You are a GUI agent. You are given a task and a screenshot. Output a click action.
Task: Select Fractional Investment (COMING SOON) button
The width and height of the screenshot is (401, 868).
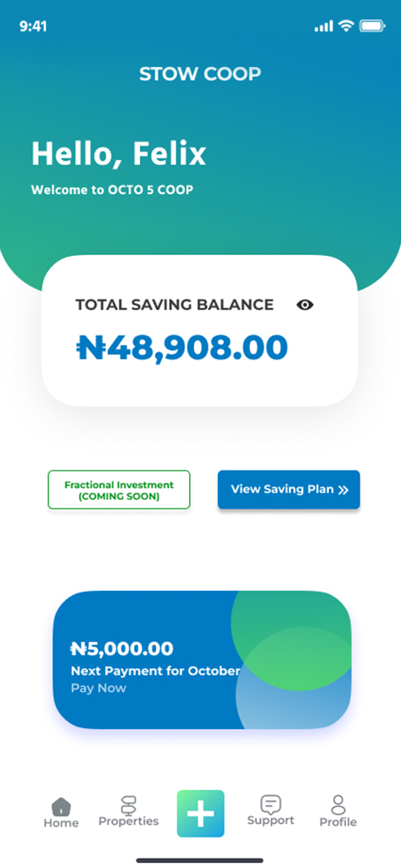tap(119, 490)
